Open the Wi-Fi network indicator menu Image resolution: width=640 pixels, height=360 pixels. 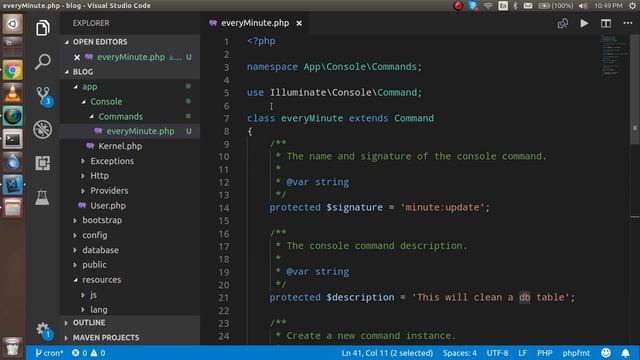pos(488,6)
